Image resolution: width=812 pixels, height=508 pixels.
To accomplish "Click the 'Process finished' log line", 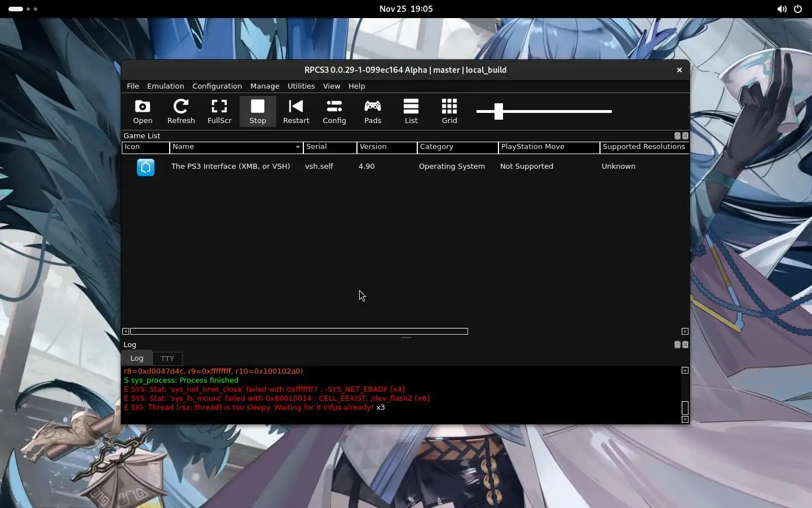I will click(x=181, y=380).
